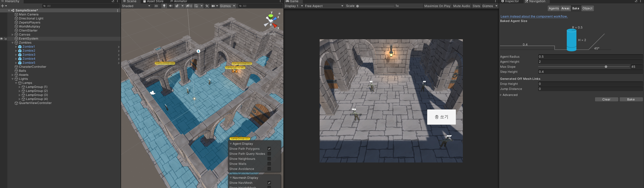This screenshot has height=188, width=644.
Task: Enable Show Walls checkbox
Action: tap(269, 164)
